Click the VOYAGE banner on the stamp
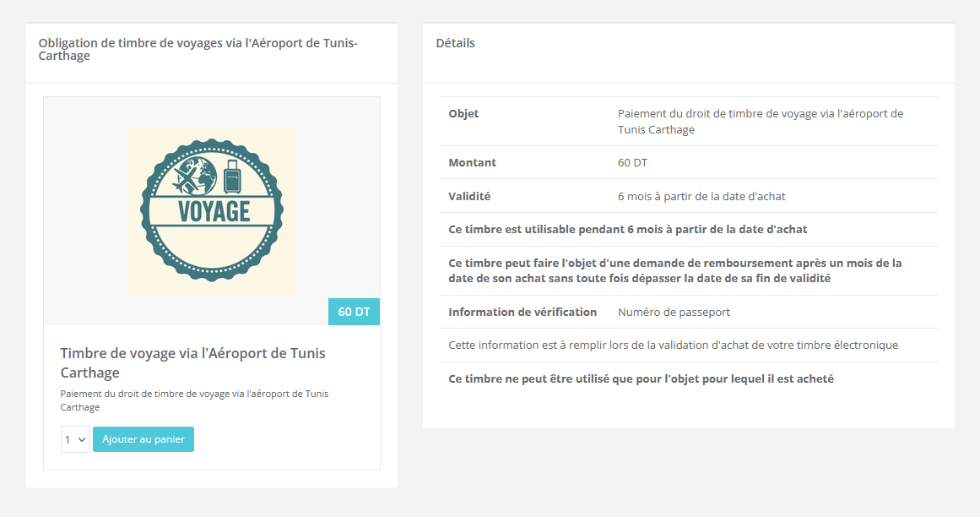980x517 pixels. tap(214, 210)
